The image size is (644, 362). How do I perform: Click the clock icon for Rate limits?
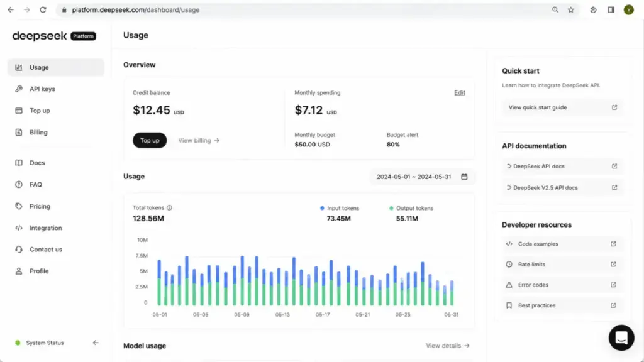pos(509,265)
